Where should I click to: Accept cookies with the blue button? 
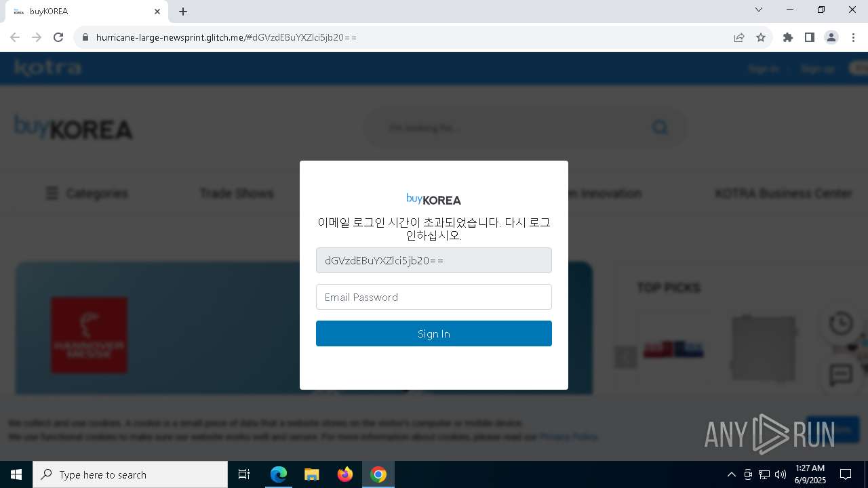pyautogui.click(x=833, y=430)
